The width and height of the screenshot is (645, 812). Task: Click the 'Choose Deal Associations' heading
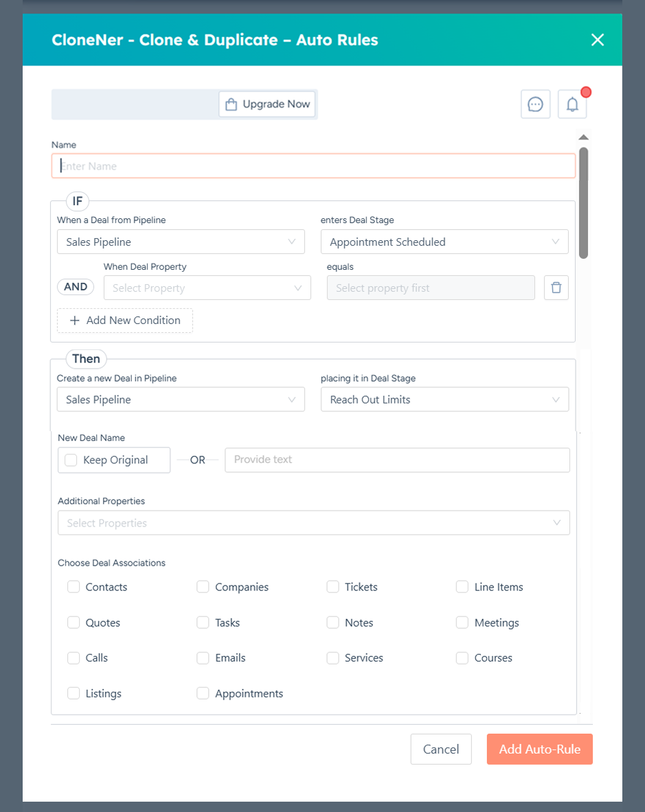click(111, 563)
